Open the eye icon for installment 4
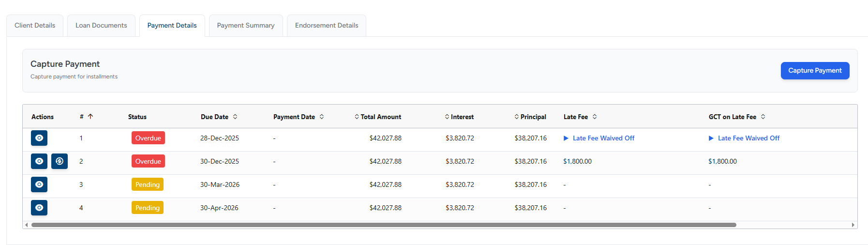This screenshot has height=245, width=868. [x=39, y=208]
